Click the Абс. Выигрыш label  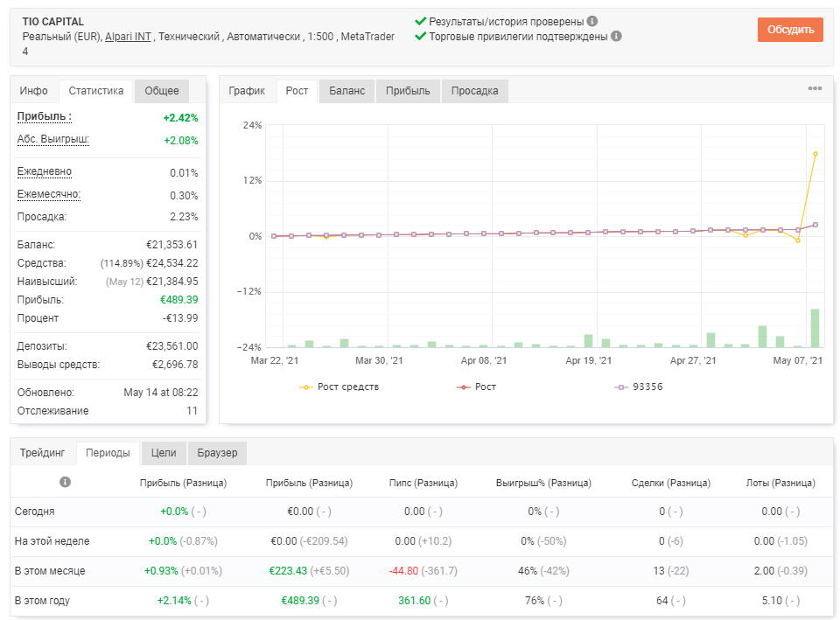pos(53,139)
